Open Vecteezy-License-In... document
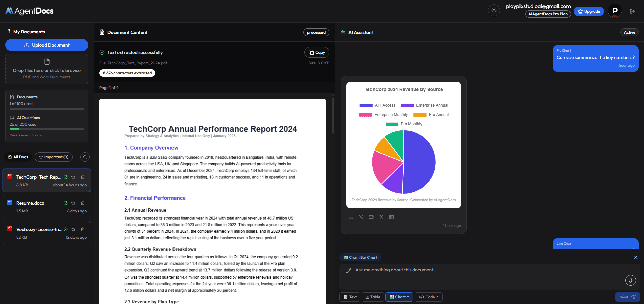 47,233
